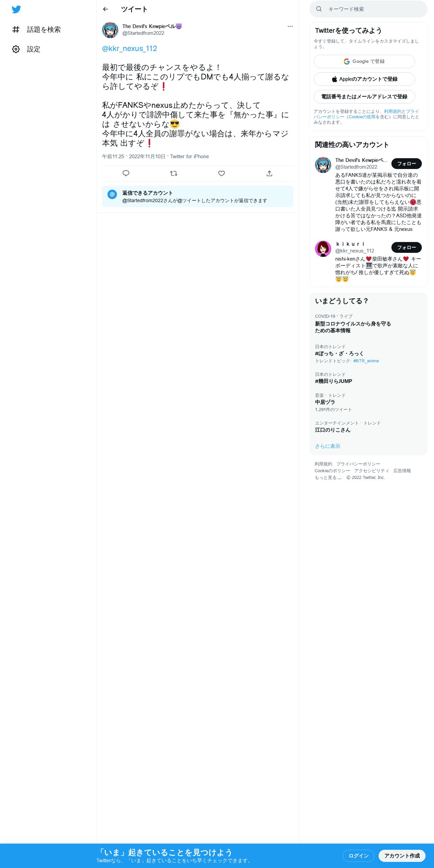The image size is (434, 868).
Task: Click the retweet arrows icon
Action: [x=174, y=173]
